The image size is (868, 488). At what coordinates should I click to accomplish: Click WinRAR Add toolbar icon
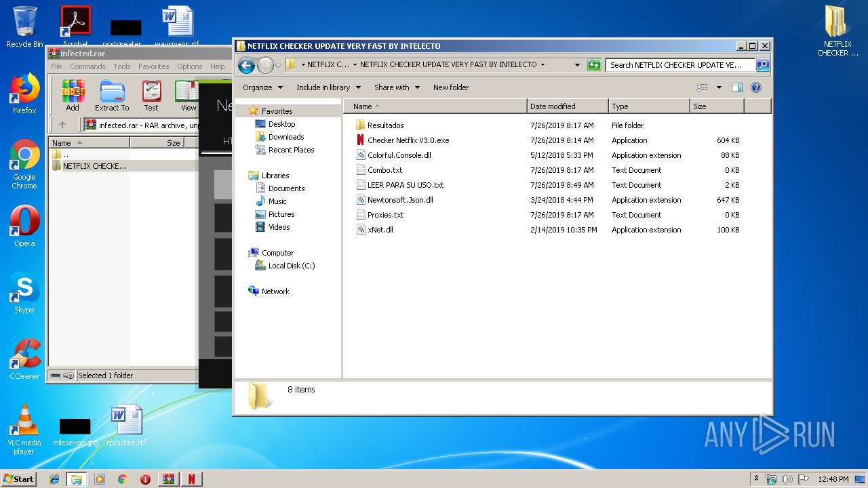tap(73, 96)
